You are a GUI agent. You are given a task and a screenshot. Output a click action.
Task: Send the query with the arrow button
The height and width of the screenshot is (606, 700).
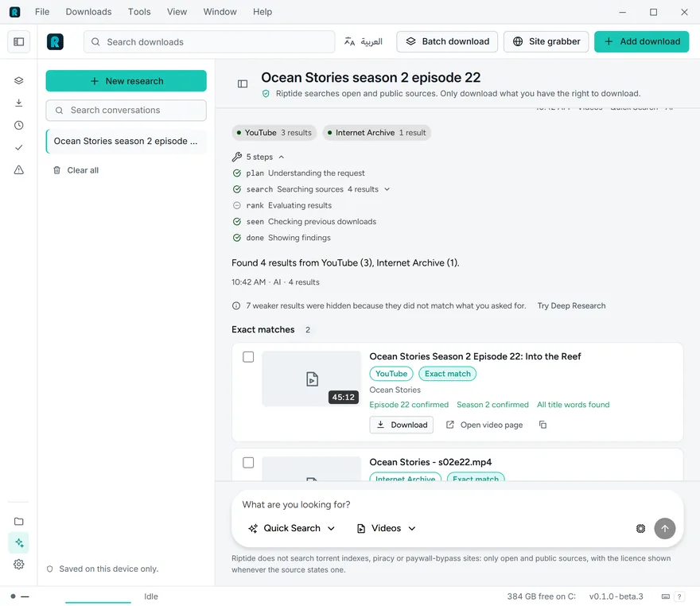pyautogui.click(x=665, y=529)
